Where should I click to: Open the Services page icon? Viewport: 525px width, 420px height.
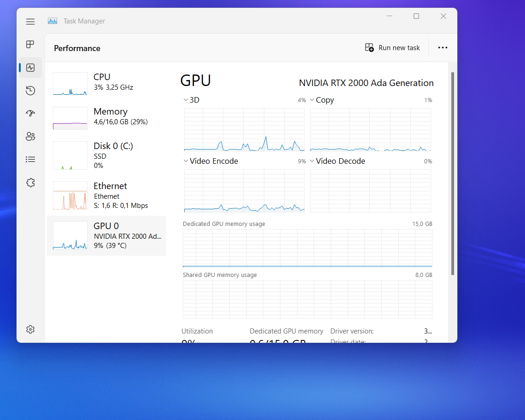click(30, 183)
